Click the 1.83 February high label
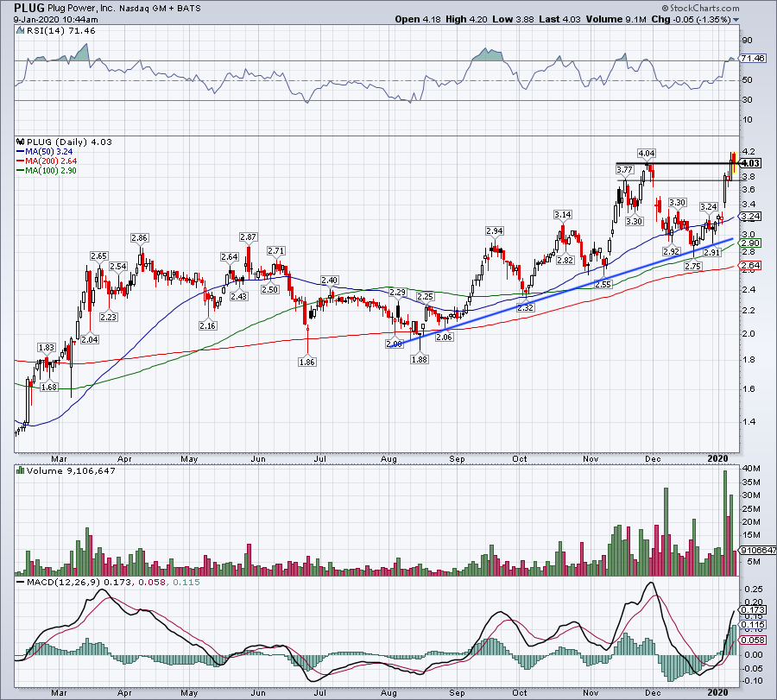Image resolution: width=777 pixels, height=700 pixels. (47, 347)
